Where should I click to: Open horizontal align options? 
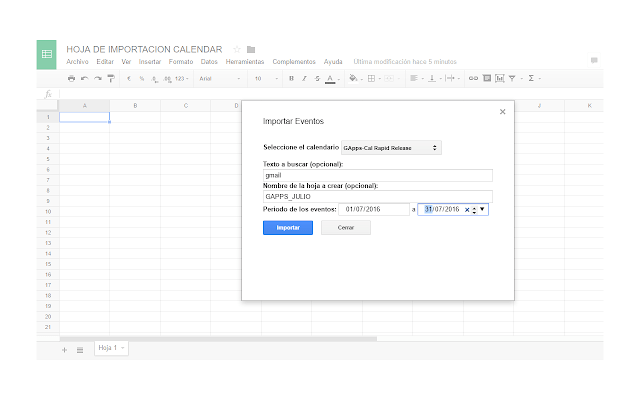coord(414,78)
